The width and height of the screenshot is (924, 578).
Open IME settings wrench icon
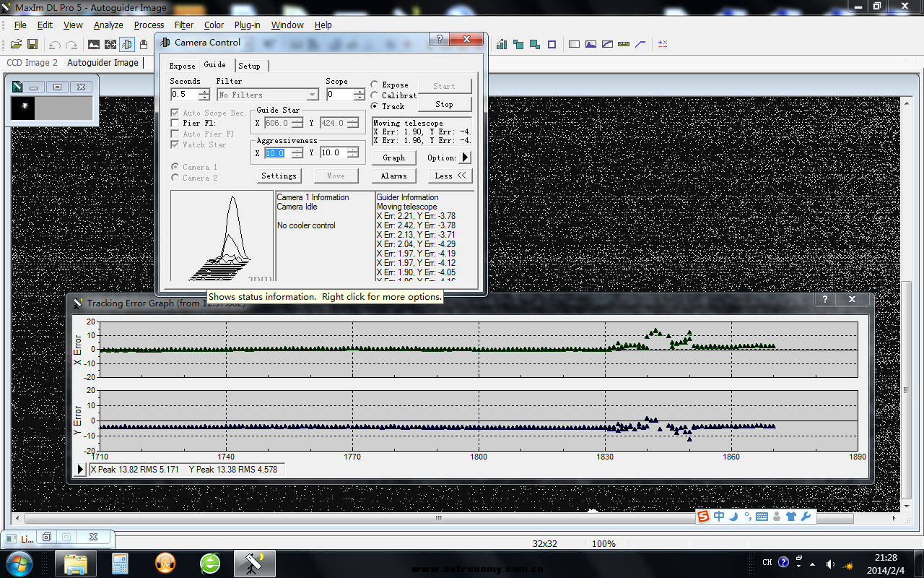pos(806,517)
